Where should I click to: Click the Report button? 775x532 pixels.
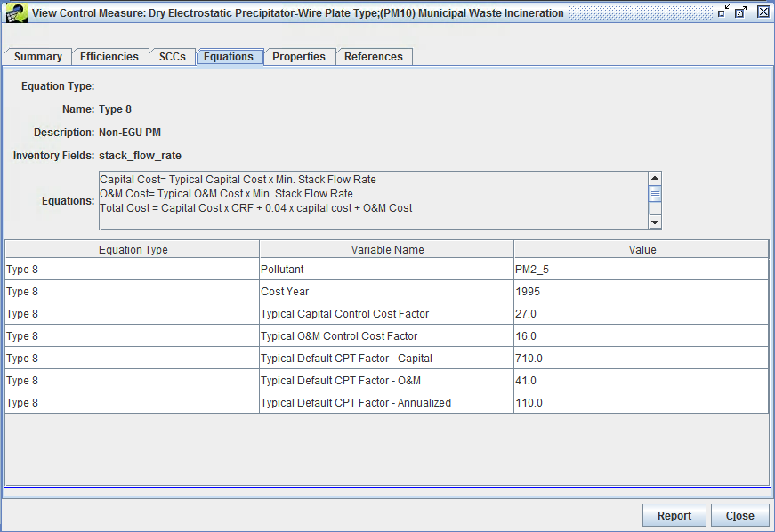674,515
